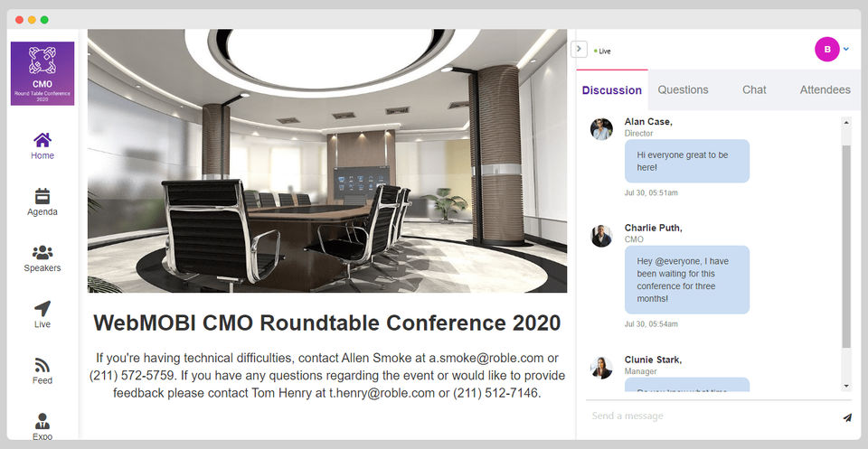Click the 'Jul 30, 05:51am' timestamp
The width and height of the screenshot is (868, 449).
[x=651, y=193]
